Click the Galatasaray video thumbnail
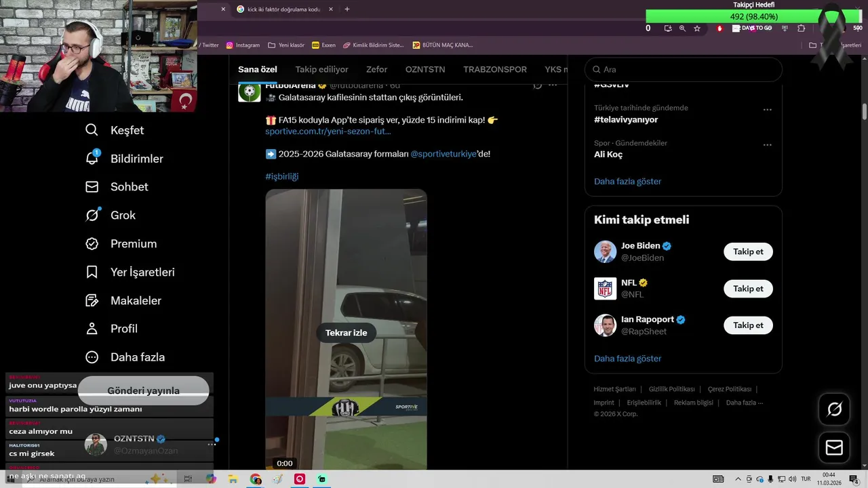 point(346,329)
